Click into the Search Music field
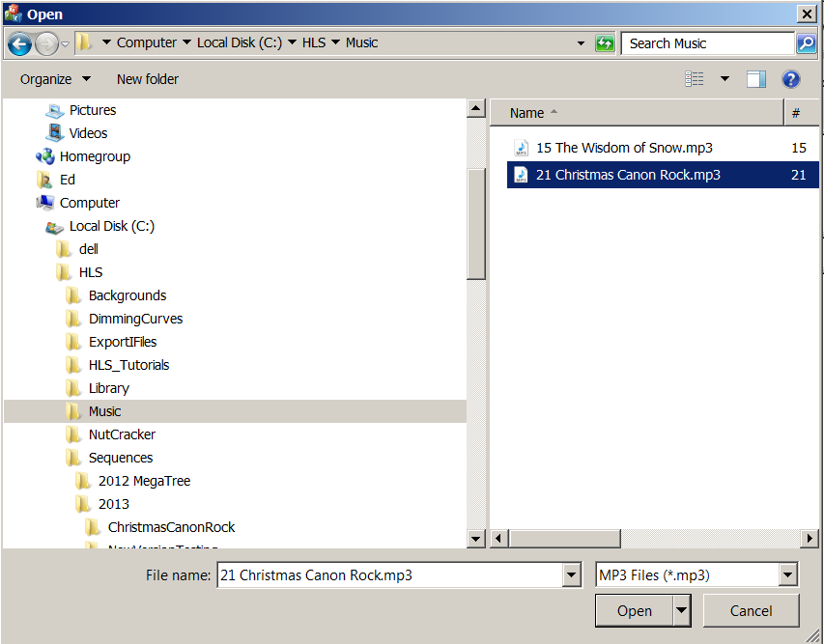This screenshot has height=644, width=824. pyautogui.click(x=707, y=43)
